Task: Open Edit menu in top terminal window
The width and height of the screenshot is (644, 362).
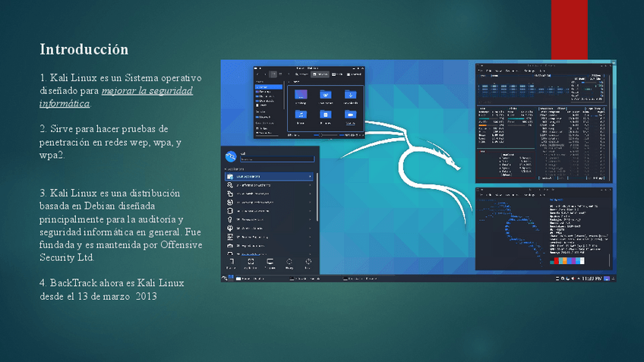Action: click(489, 71)
